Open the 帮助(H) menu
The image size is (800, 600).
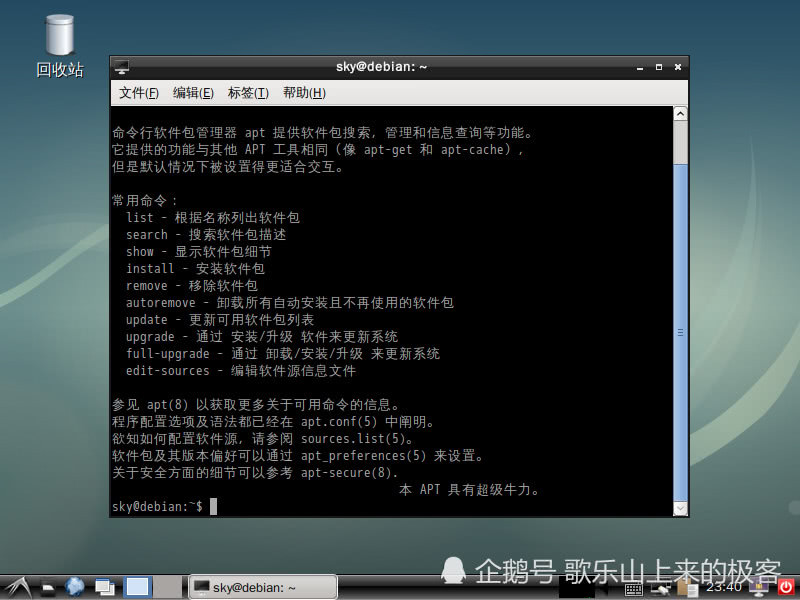[x=304, y=93]
